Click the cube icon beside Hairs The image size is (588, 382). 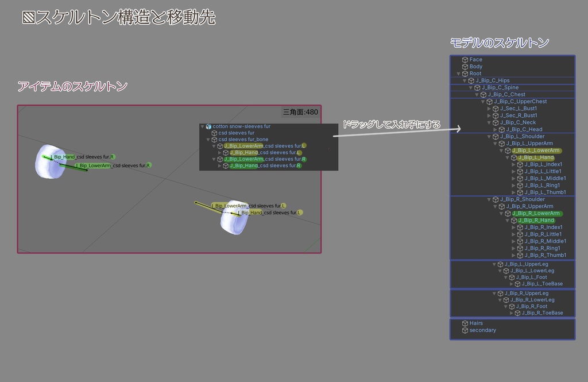pos(465,323)
